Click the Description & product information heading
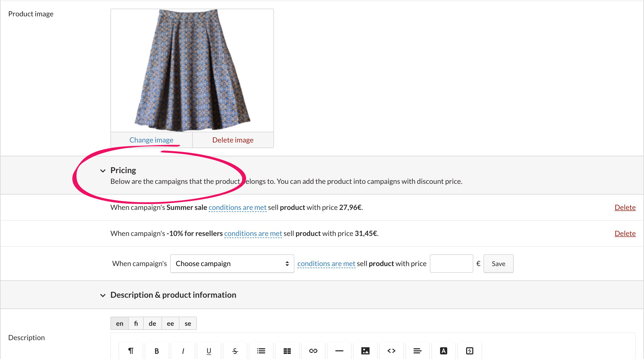Viewport: 644px width, 359px height. coord(173,295)
